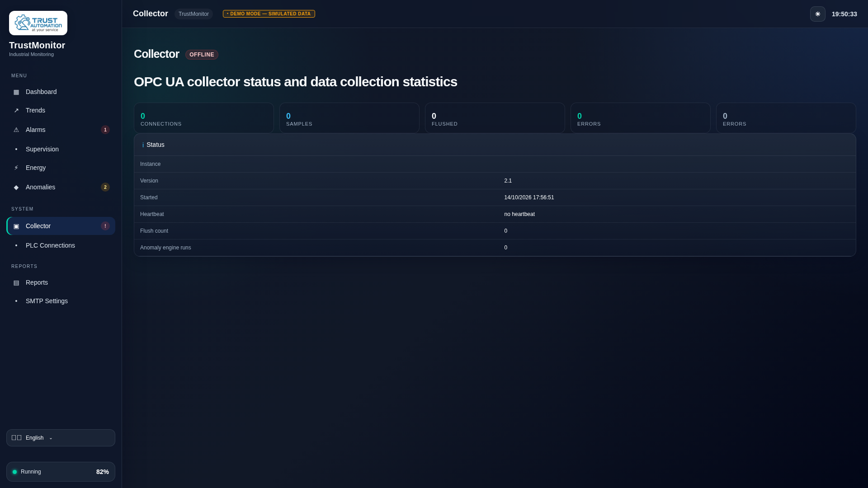Click the green Running status dot
This screenshot has width=868, height=488.
pyautogui.click(x=14, y=472)
